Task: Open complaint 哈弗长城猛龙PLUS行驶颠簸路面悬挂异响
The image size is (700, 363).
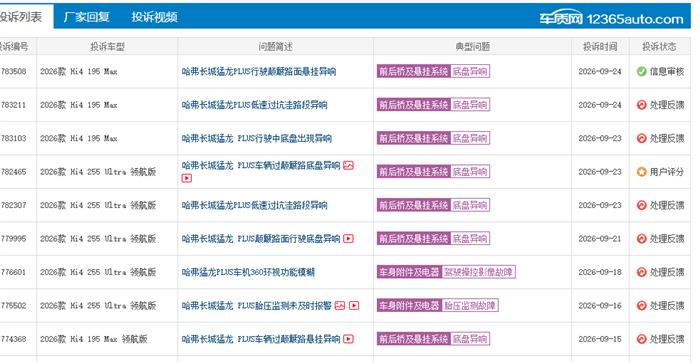Action: click(x=259, y=71)
